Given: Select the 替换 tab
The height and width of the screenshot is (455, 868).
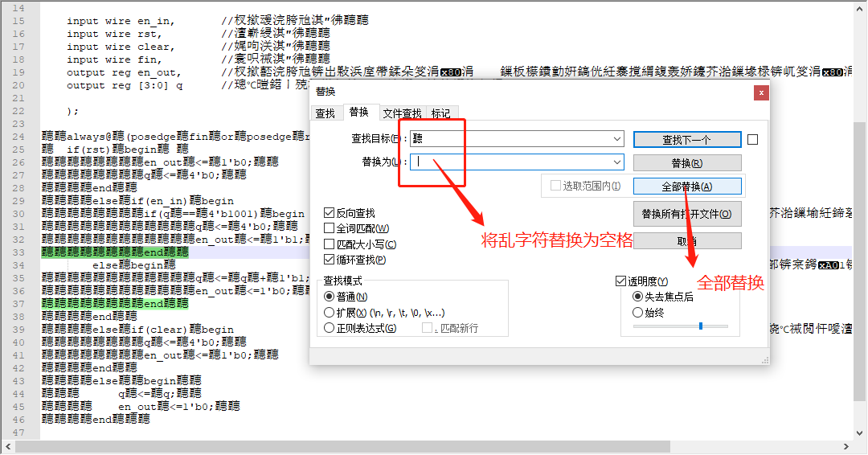Looking at the screenshot, I should click(x=359, y=113).
